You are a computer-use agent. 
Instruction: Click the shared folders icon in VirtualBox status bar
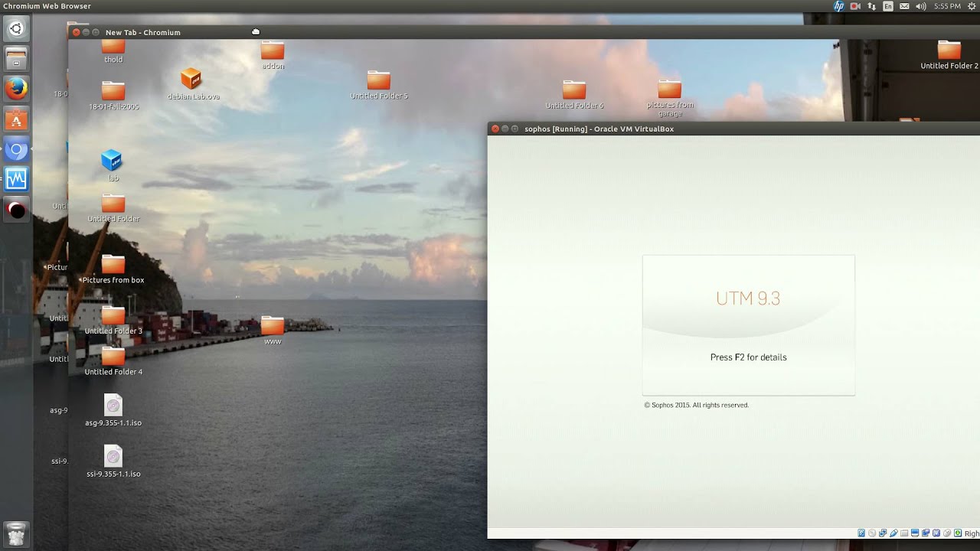(904, 533)
